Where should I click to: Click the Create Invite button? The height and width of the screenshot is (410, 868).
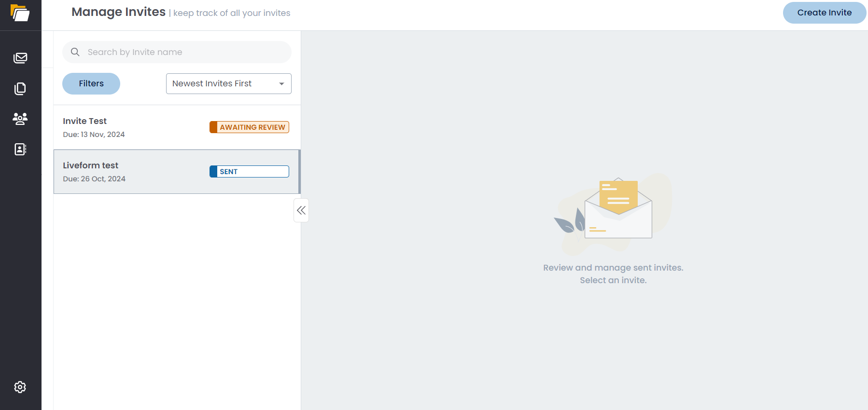click(x=825, y=13)
